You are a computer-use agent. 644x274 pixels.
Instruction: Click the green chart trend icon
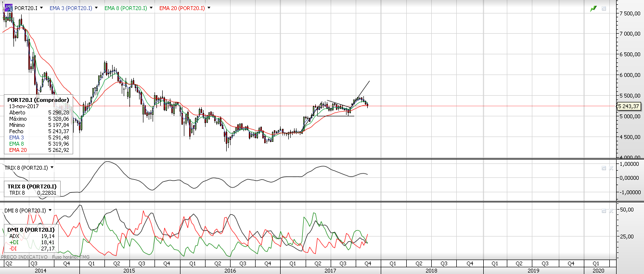[593, 8]
